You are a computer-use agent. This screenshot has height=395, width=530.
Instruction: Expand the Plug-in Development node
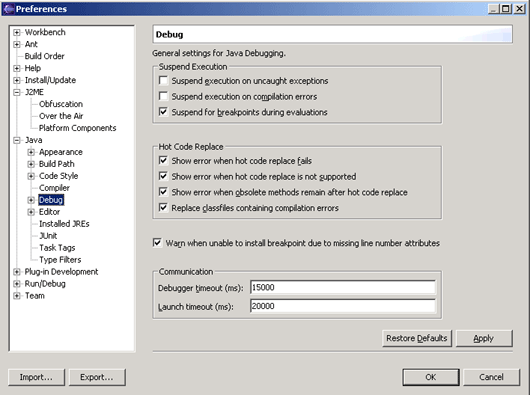pyautogui.click(x=17, y=272)
